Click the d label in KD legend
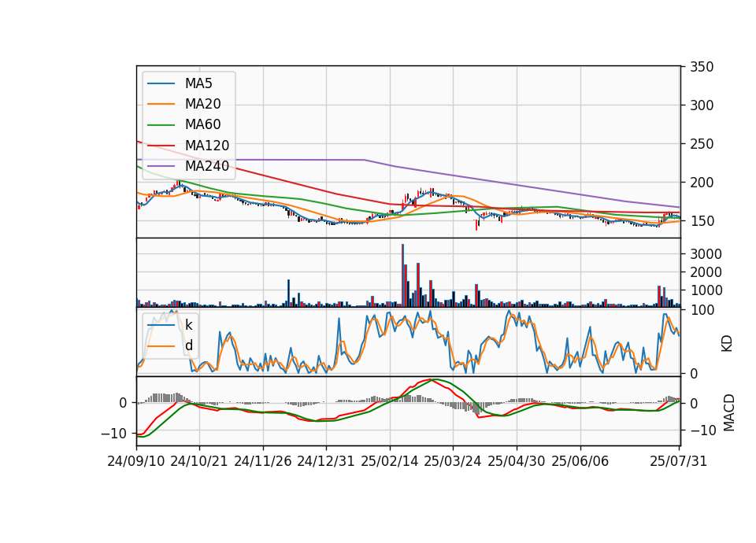The image size is (756, 543). click(189, 345)
